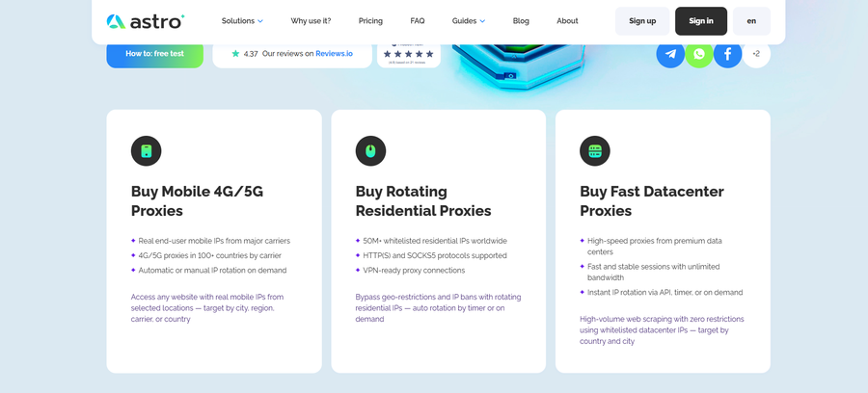Click the green star beside 4.37 rating
Screen dimensions: 868x393
click(x=236, y=54)
